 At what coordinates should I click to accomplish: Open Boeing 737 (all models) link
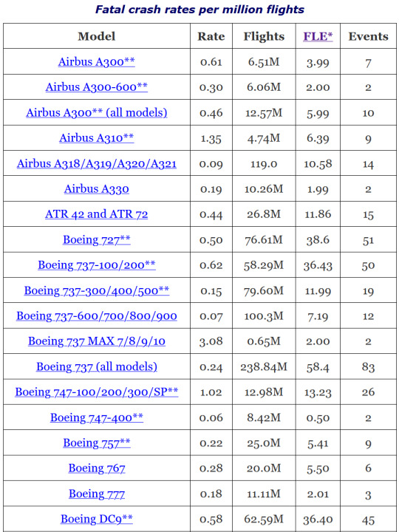click(x=96, y=366)
